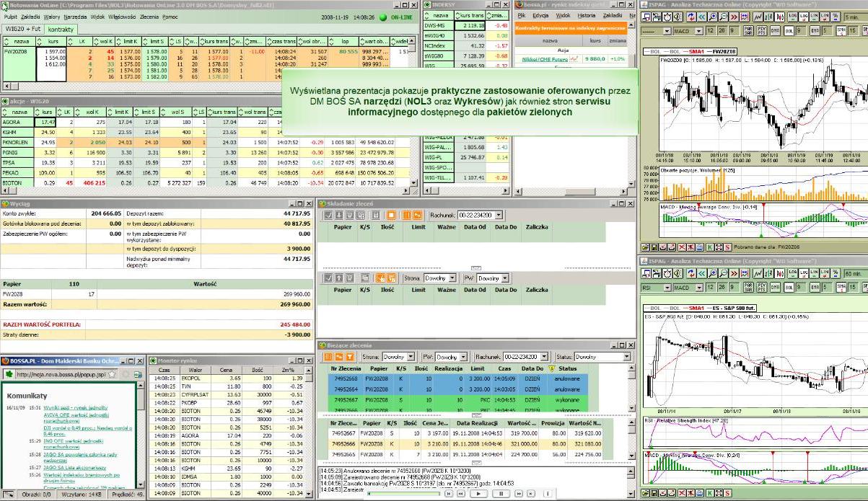Select bar chart type in upper ISPAG toolbar

tap(769, 17)
